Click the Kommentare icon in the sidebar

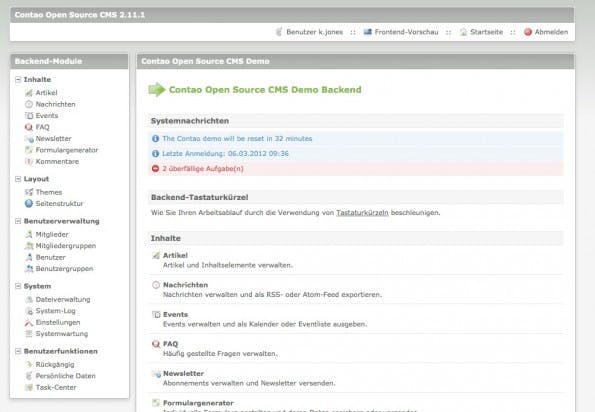[x=29, y=161]
